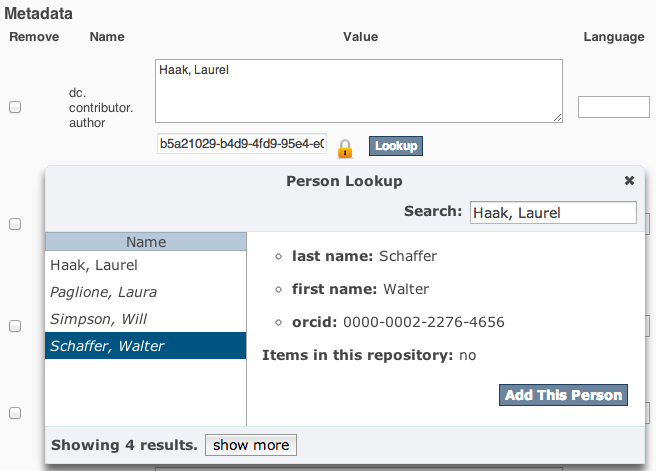Click Add This Person button
The height and width of the screenshot is (471, 656).
(x=563, y=395)
